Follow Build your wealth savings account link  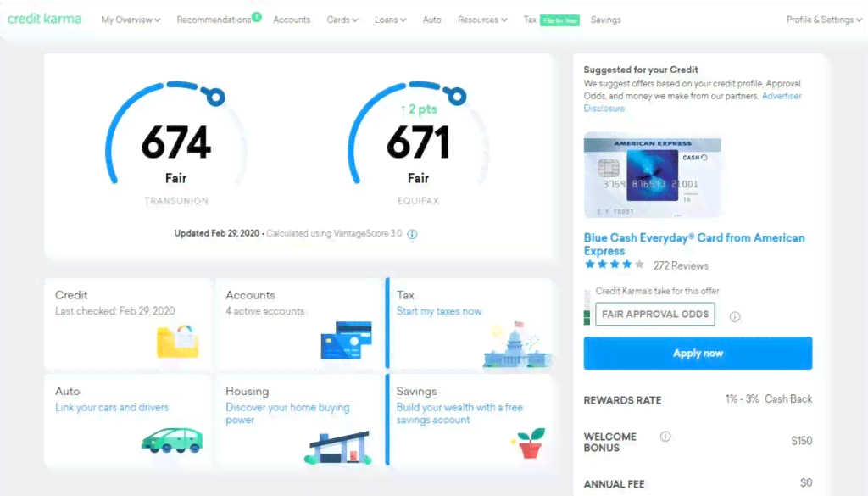[x=459, y=414]
